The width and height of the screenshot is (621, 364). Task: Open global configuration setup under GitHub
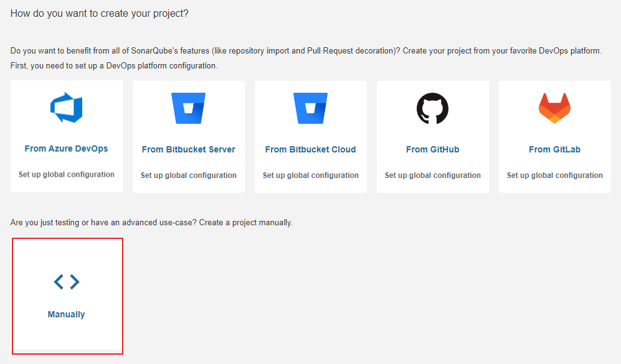pyautogui.click(x=432, y=175)
